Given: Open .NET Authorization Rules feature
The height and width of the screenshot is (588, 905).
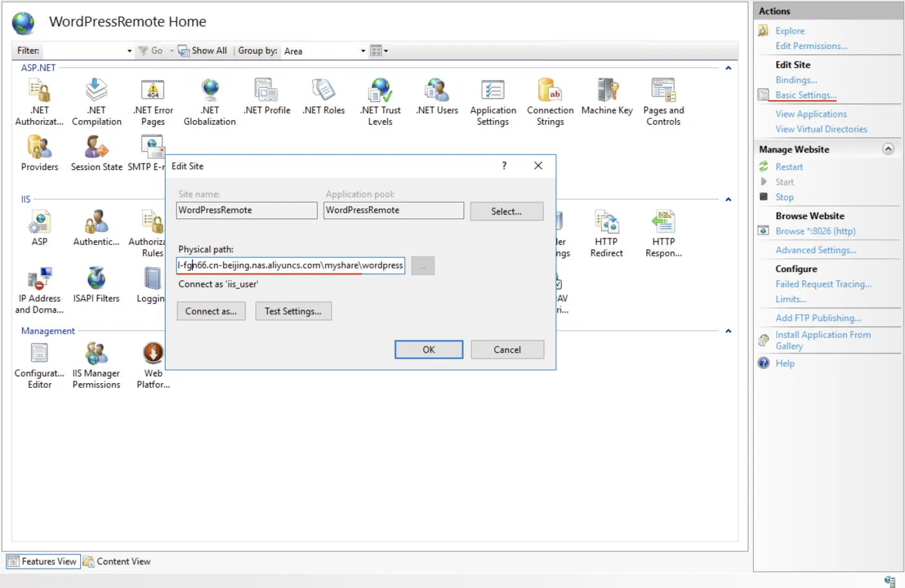Looking at the screenshot, I should coord(39,101).
